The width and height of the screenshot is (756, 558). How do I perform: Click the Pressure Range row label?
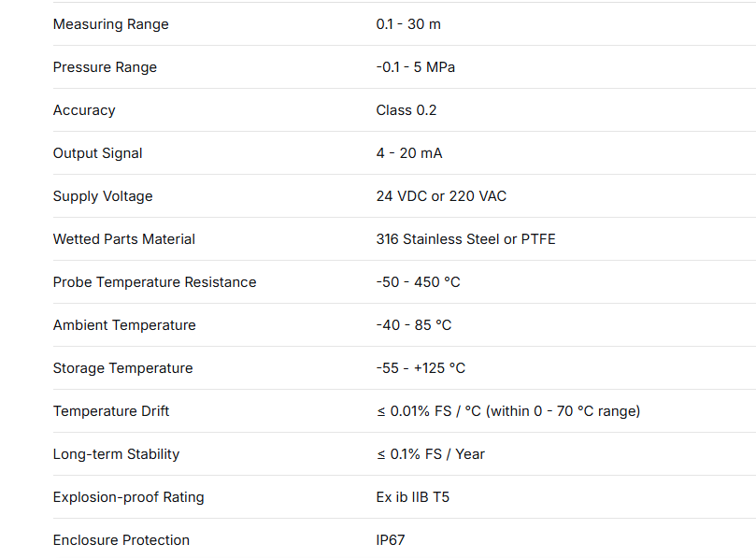point(105,67)
